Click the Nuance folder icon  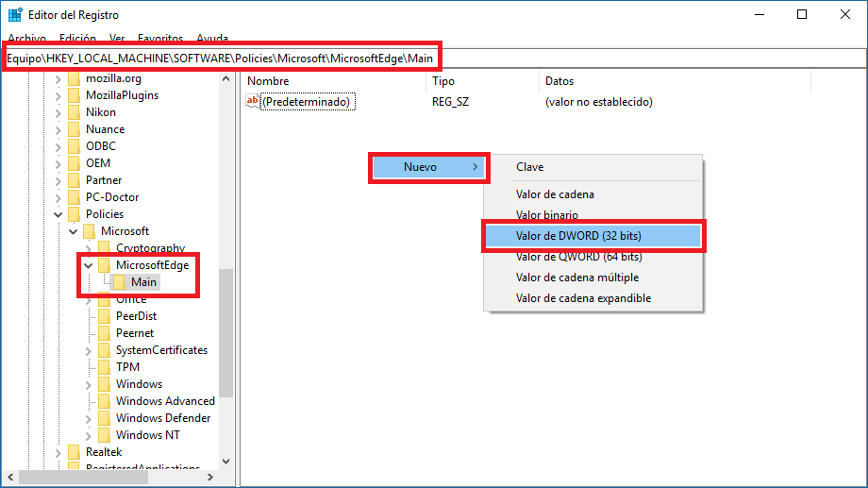coord(74,129)
